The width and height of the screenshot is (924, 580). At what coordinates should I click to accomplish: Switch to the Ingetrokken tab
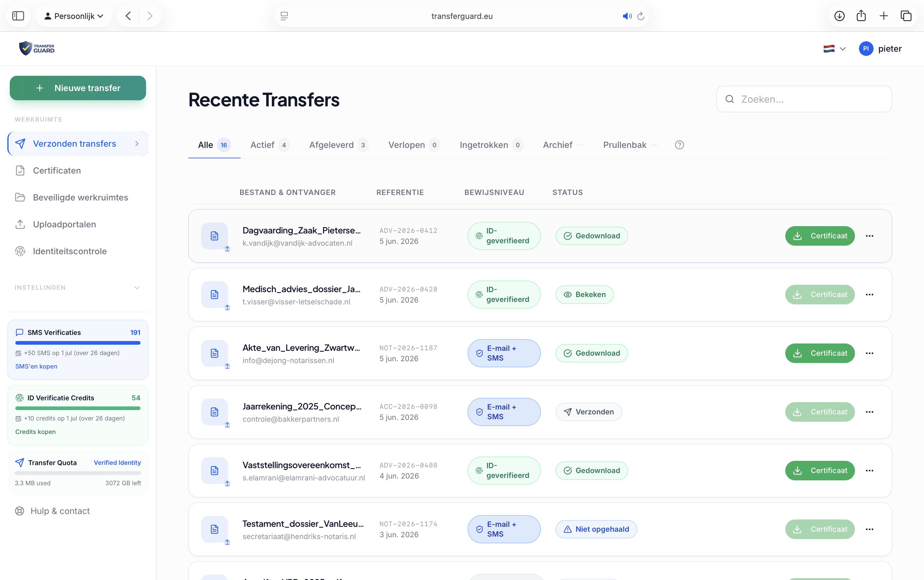click(x=491, y=145)
